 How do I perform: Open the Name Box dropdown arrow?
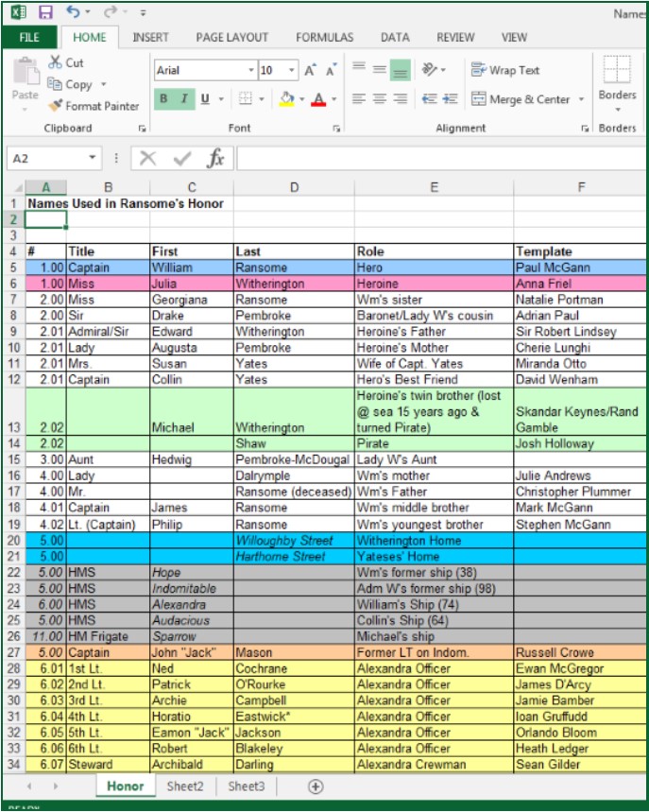(x=93, y=159)
